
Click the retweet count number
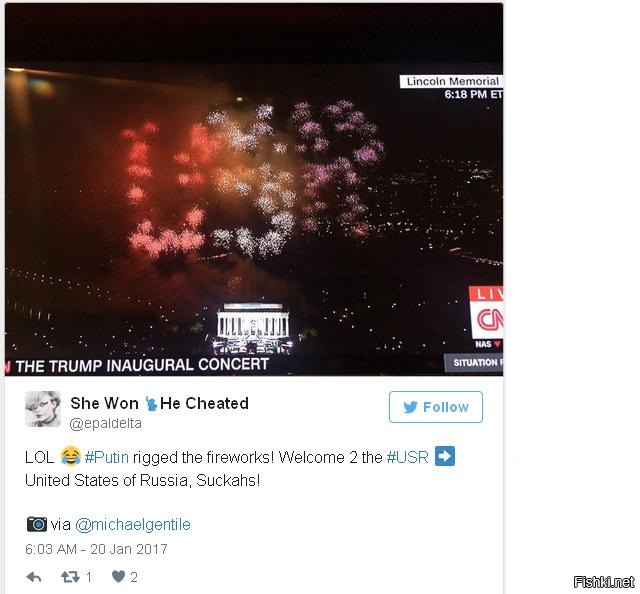point(89,577)
